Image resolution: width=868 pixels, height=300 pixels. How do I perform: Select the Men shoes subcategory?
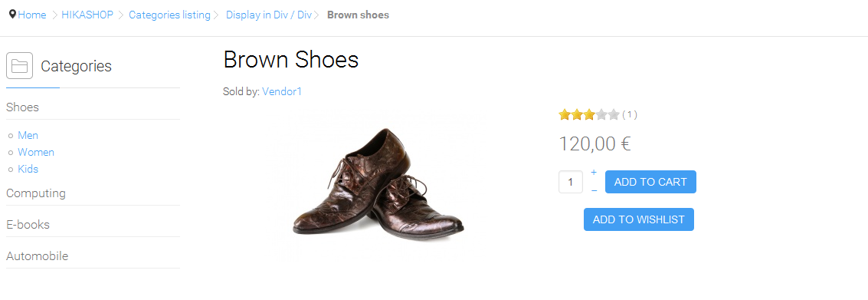point(28,135)
